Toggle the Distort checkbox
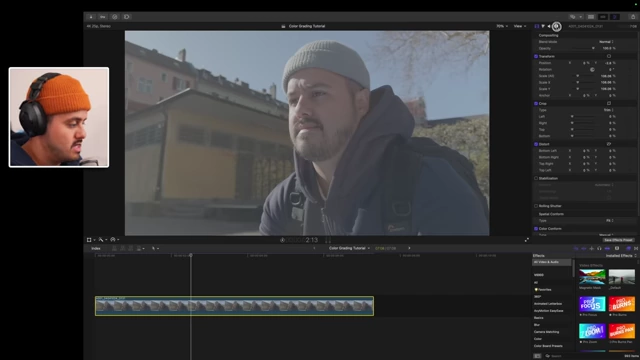The width and height of the screenshot is (640, 360). point(536,144)
